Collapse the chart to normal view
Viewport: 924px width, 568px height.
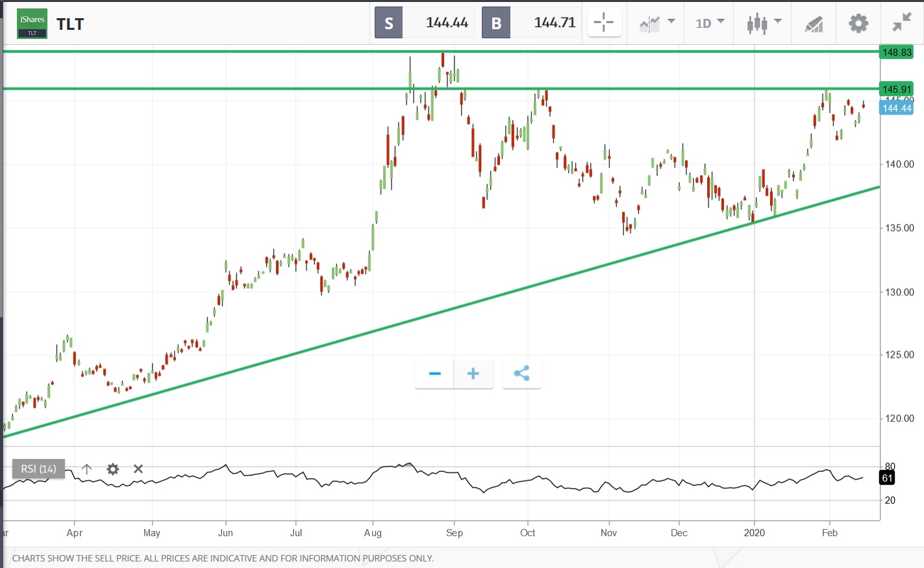(900, 23)
